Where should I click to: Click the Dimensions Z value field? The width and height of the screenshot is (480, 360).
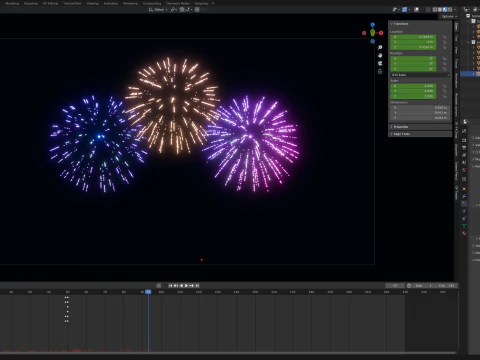tap(419, 118)
